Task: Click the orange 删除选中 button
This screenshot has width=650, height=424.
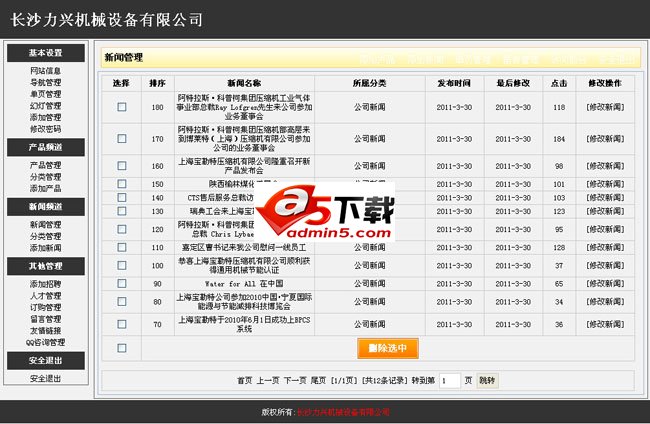Action: pyautogui.click(x=388, y=348)
